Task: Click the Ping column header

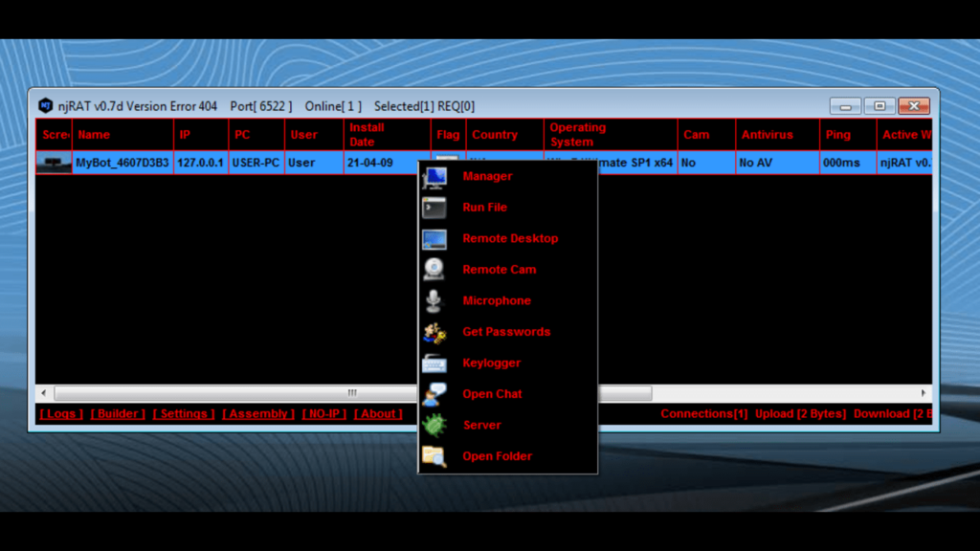Action: click(x=848, y=134)
